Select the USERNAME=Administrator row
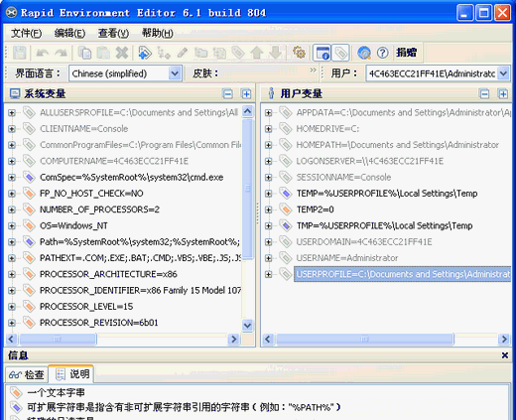Image resolution: width=516 pixels, height=420 pixels. click(347, 258)
